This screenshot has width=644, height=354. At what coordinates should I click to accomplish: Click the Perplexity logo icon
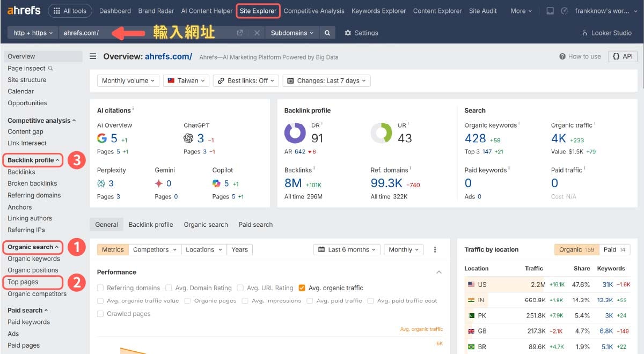[101, 183]
